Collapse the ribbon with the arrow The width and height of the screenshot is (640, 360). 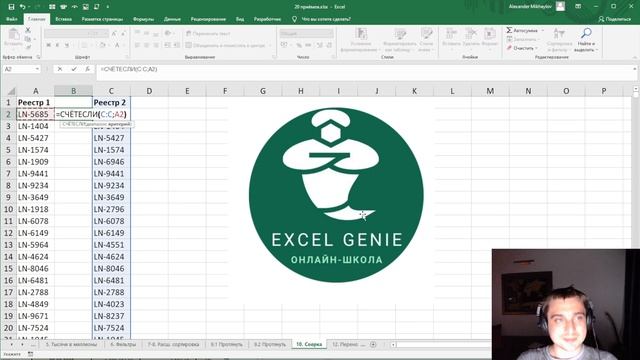point(635,57)
